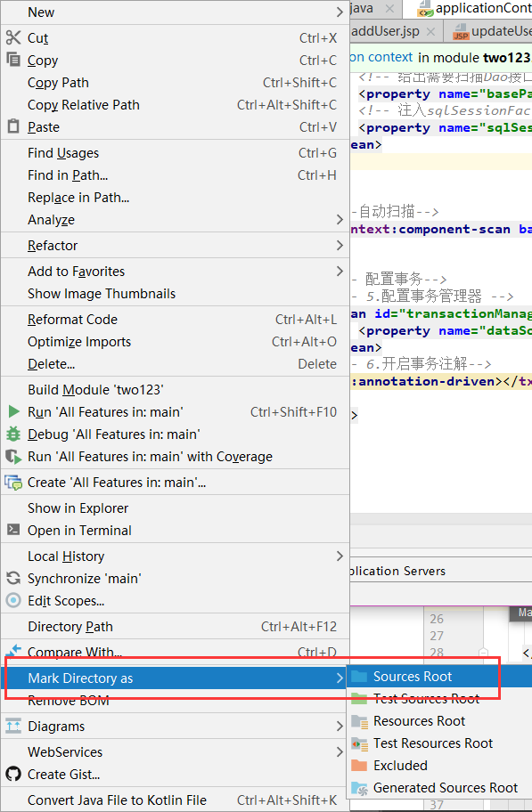The width and height of the screenshot is (532, 812).
Task: Select Show Image Thumbnails entry
Action: (x=175, y=294)
